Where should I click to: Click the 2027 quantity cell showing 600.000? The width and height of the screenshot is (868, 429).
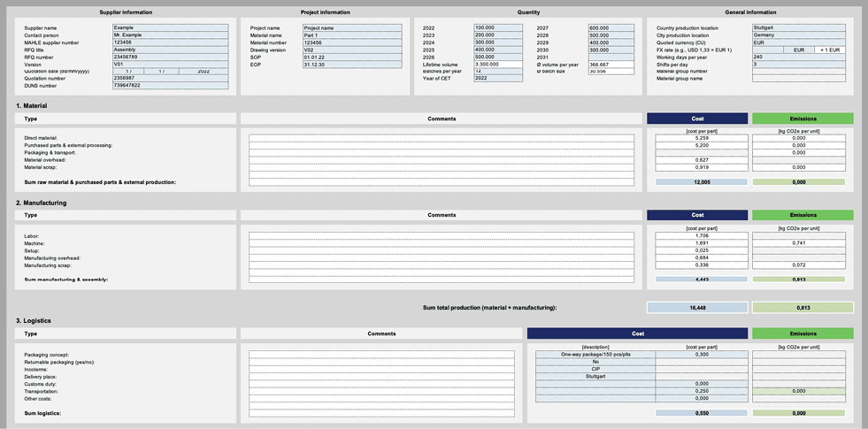click(x=611, y=27)
